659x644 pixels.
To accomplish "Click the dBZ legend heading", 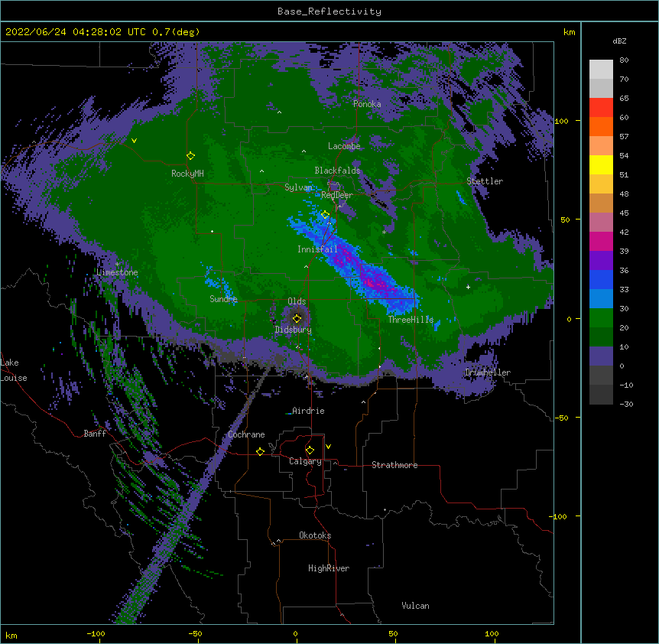I will [x=619, y=41].
